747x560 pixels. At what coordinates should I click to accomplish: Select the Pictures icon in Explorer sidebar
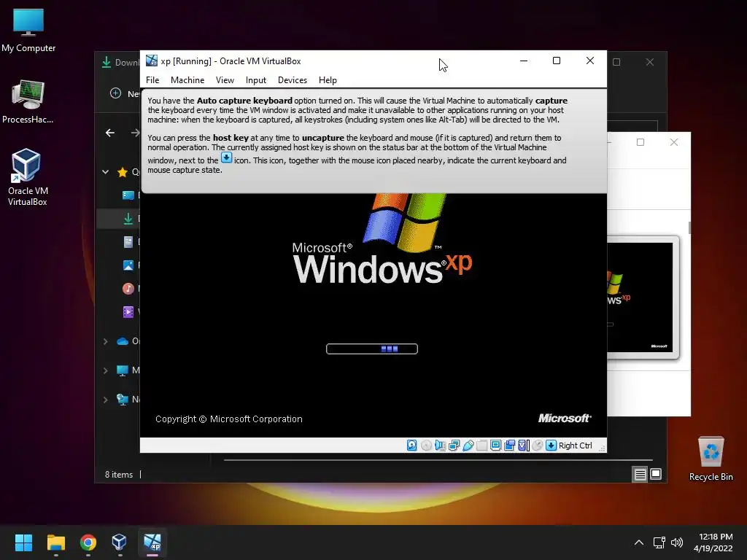pos(128,265)
